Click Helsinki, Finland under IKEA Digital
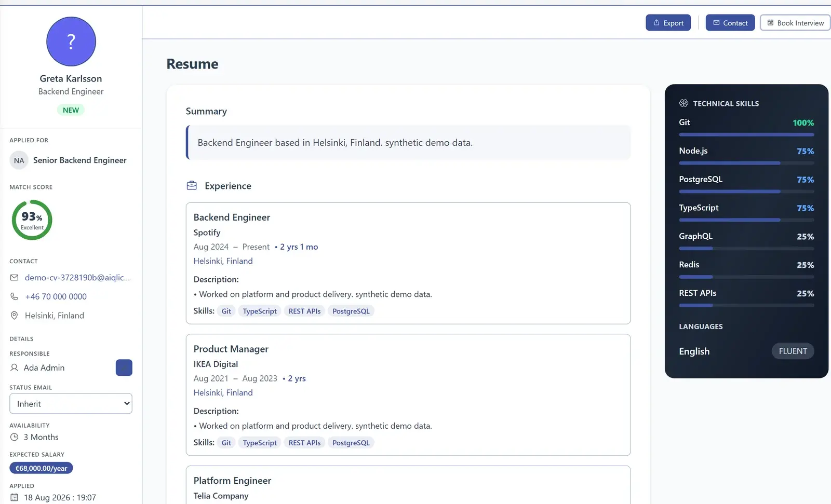Viewport: 831px width, 504px height. pos(223,393)
